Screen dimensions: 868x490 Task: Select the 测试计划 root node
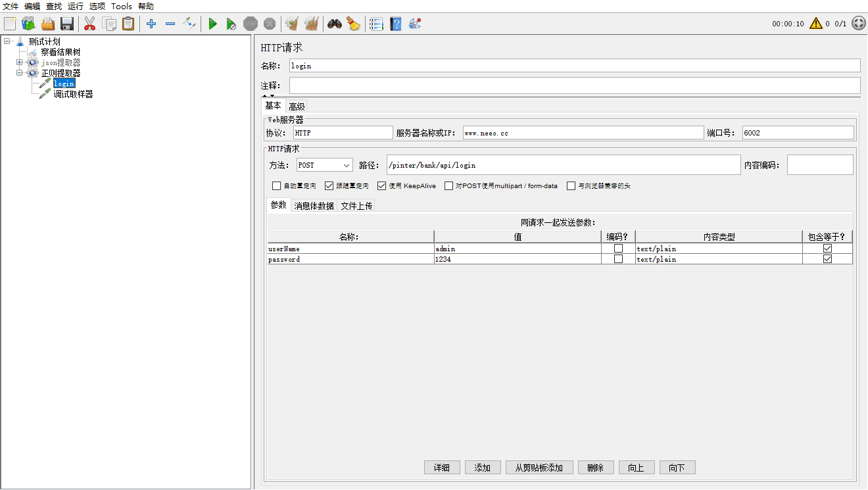(44, 41)
